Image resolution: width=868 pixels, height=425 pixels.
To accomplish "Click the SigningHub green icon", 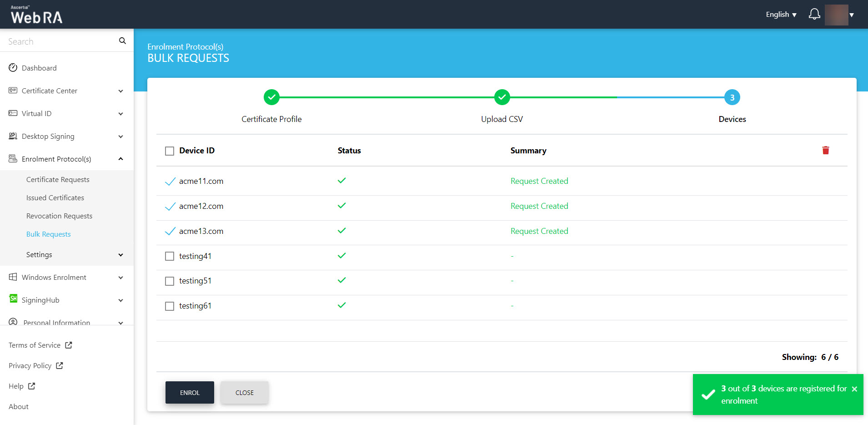I will point(13,299).
